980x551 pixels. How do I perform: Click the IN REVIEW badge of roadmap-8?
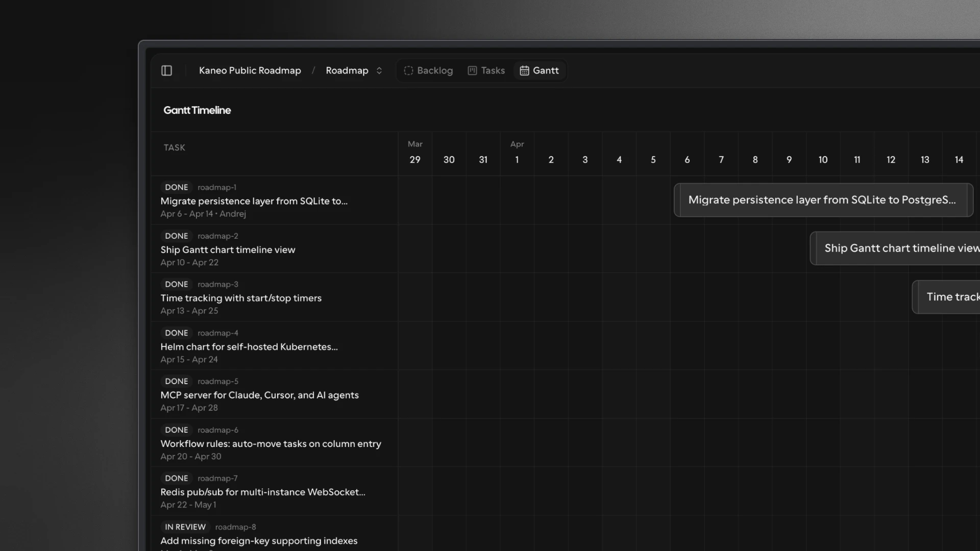(185, 527)
